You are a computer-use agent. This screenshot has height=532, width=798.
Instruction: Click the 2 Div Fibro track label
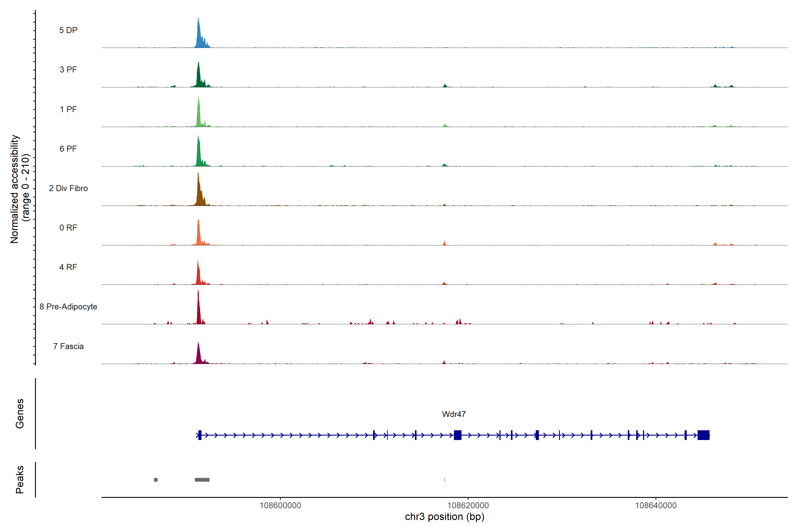(x=68, y=188)
